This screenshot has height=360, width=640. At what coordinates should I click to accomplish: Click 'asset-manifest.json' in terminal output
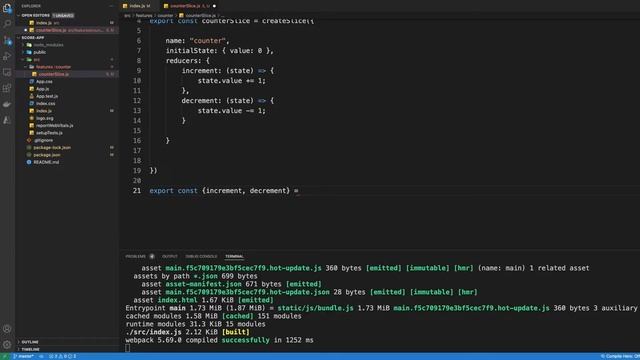(x=203, y=284)
